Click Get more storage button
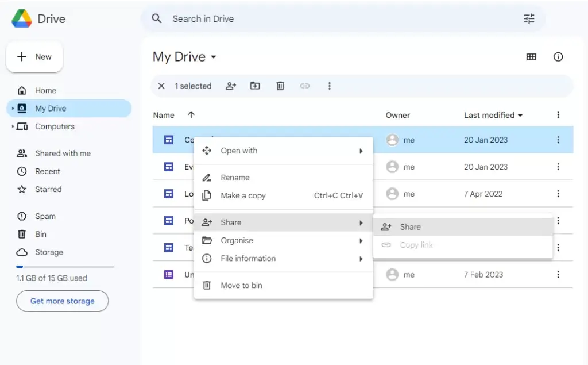Screen dimensions: 588x365 pyautogui.click(x=62, y=301)
